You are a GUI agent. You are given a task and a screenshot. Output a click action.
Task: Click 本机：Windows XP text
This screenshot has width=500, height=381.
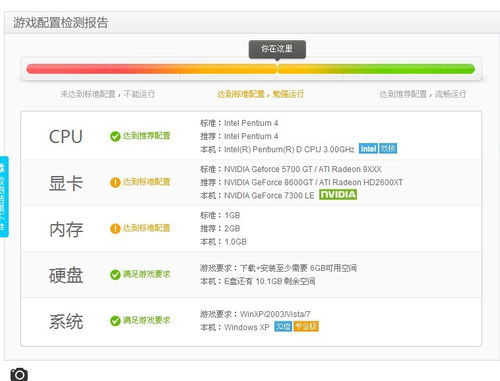coord(235,327)
